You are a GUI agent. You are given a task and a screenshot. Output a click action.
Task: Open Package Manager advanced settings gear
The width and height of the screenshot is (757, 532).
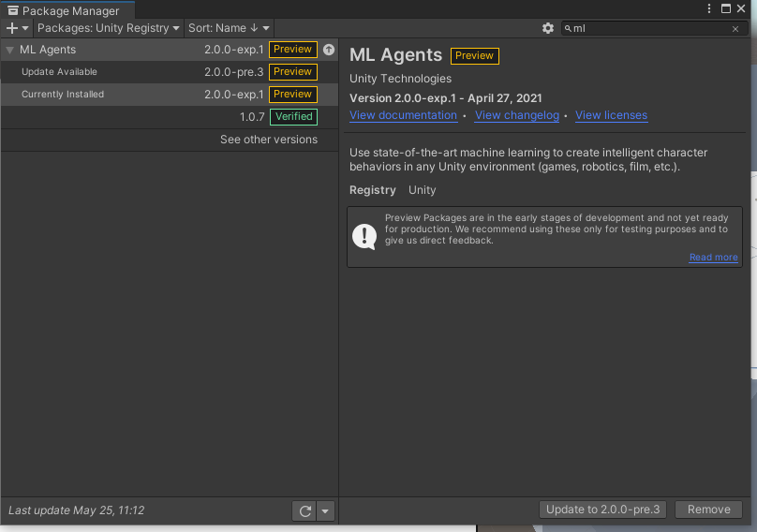(547, 28)
